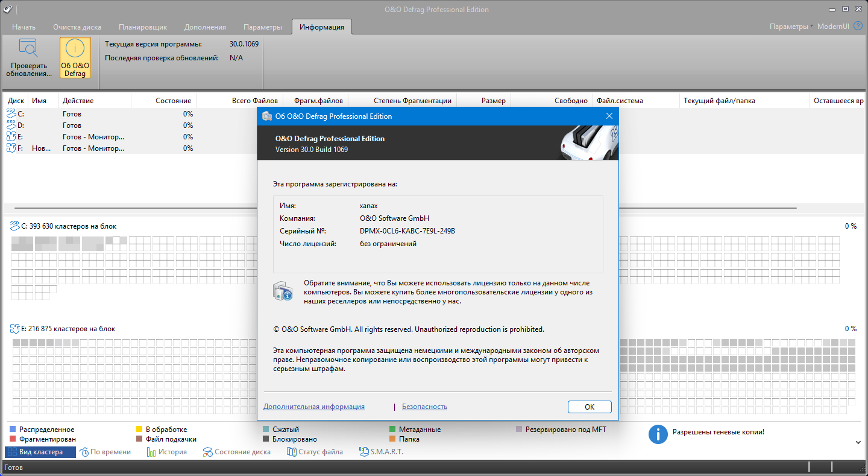Expand the legend panel chevron

point(858,442)
